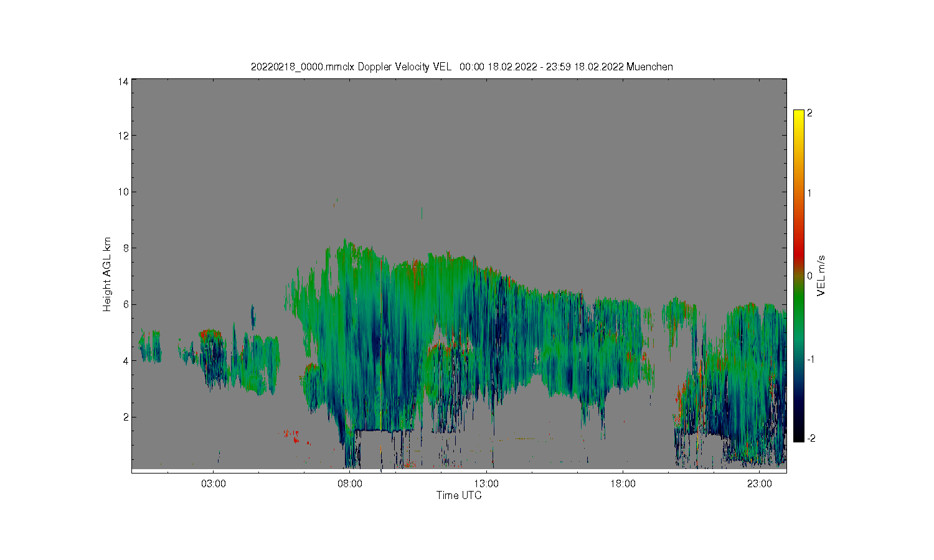Click the "Height AGL km" axis label
This screenshot has height=560, width=934.
(x=107, y=274)
